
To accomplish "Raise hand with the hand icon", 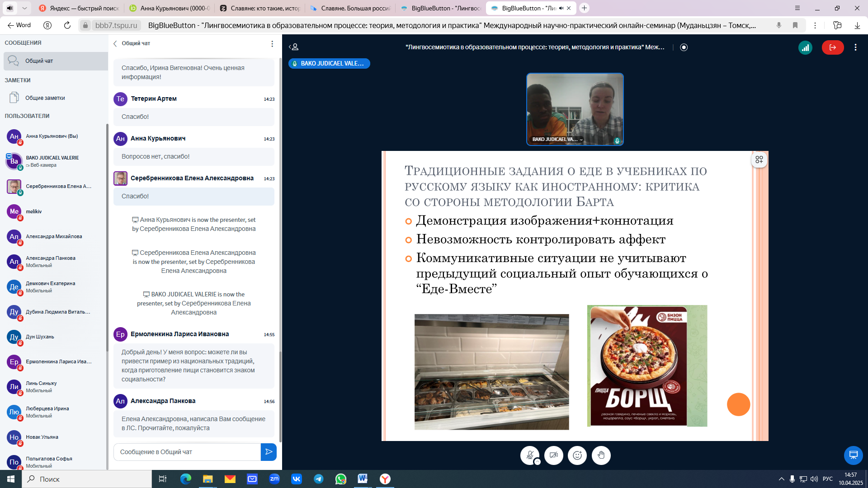I will (601, 455).
